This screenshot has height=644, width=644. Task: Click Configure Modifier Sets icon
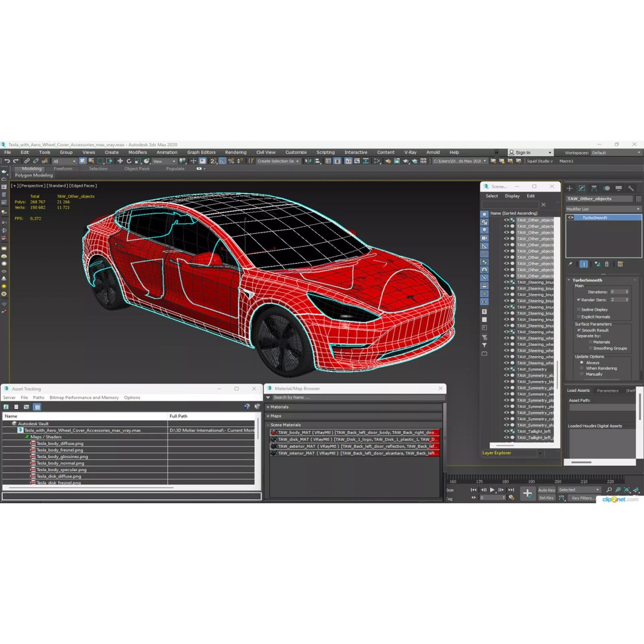pos(620,264)
